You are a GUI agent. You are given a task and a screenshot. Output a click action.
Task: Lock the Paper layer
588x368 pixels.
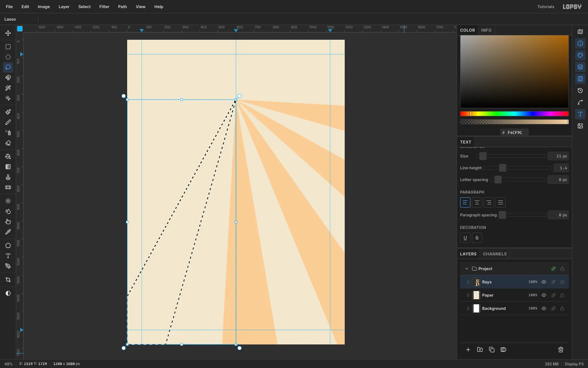562,295
